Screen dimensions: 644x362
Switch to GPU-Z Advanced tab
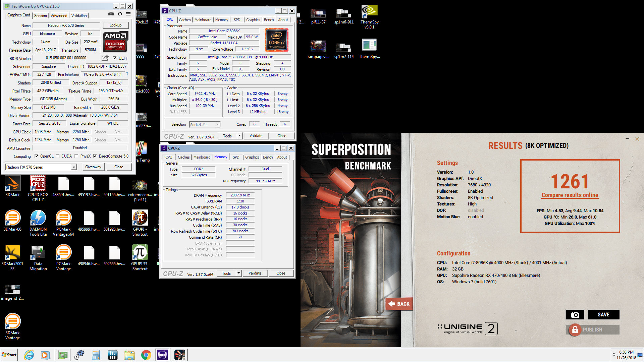pyautogui.click(x=59, y=15)
